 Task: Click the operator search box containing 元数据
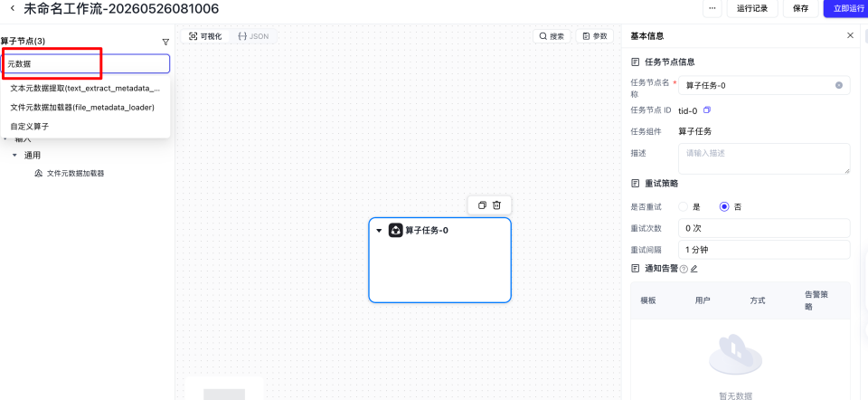pyautogui.click(x=86, y=63)
